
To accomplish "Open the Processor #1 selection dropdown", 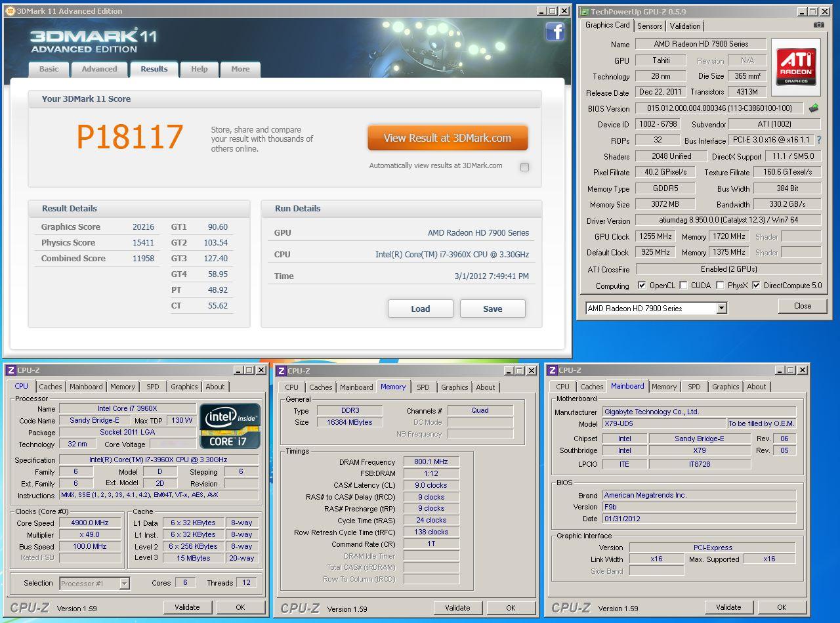I will [124, 583].
